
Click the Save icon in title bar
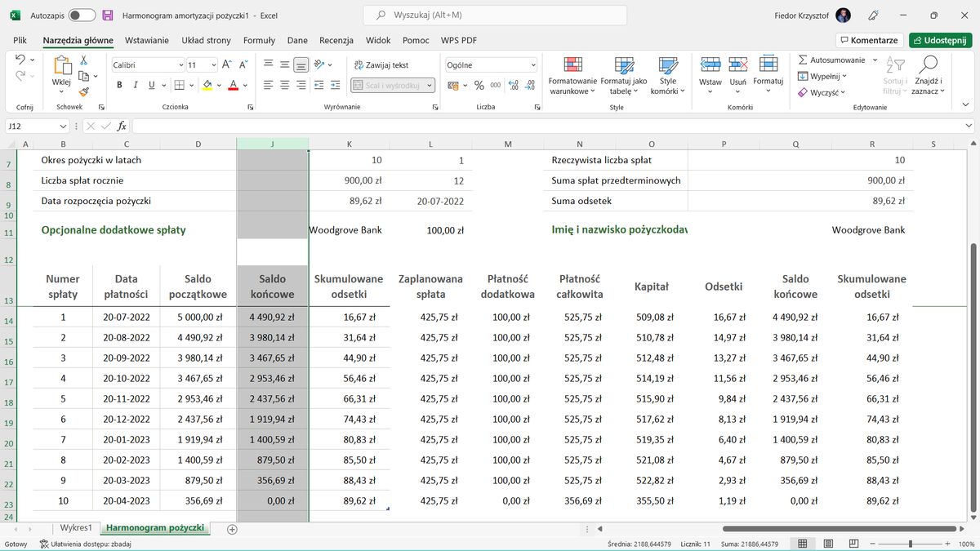[x=107, y=14]
